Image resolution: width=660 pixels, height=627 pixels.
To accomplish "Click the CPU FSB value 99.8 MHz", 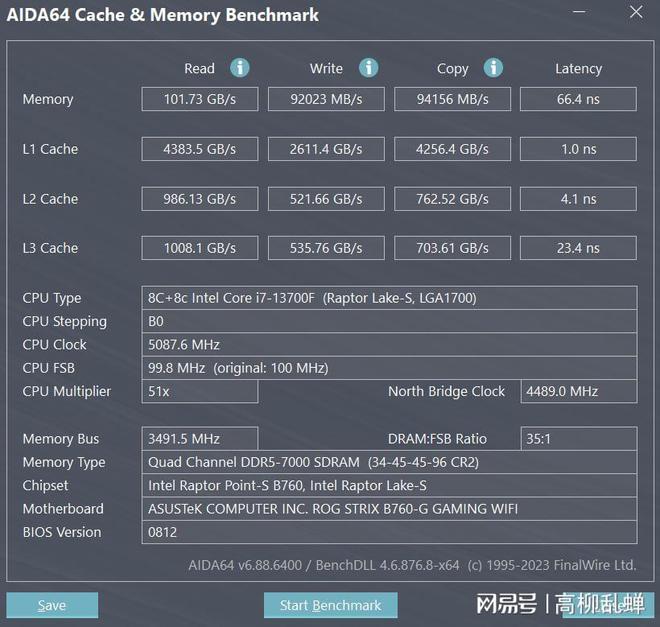I will (x=389, y=368).
